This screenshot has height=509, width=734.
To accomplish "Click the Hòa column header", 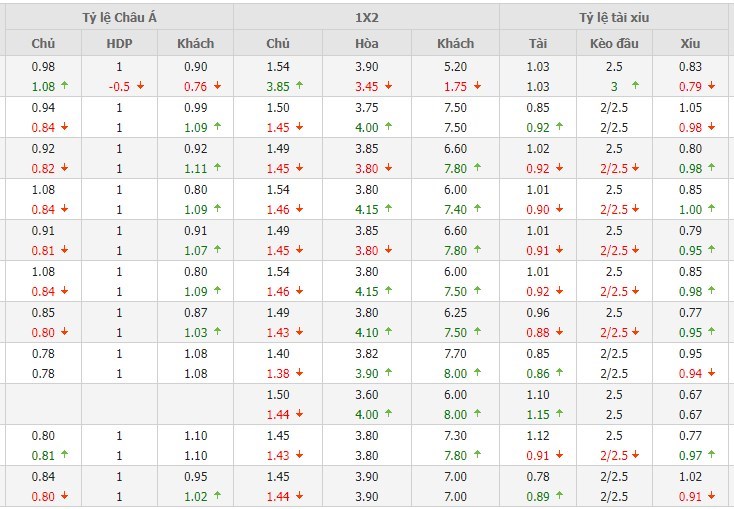I will tap(366, 44).
